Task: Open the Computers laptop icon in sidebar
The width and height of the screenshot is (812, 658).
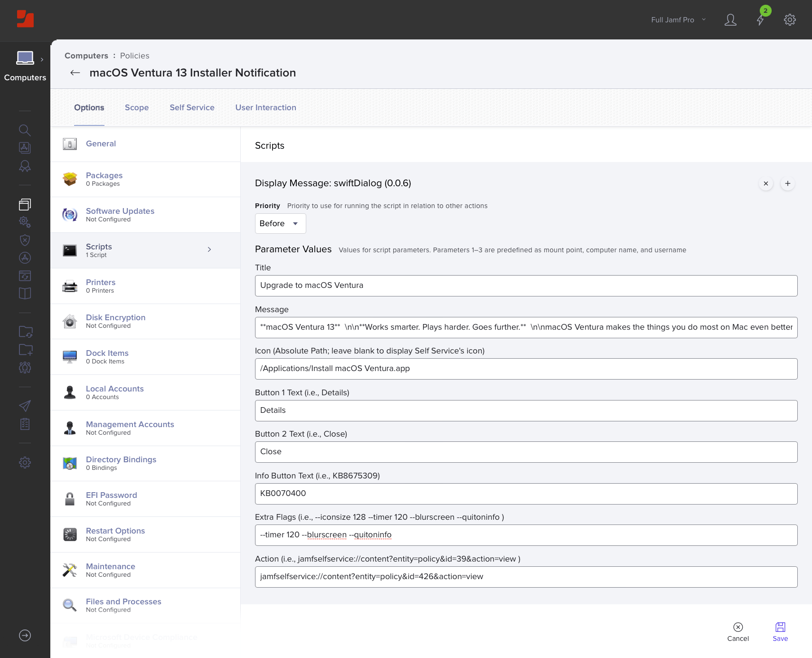Action: pos(25,58)
